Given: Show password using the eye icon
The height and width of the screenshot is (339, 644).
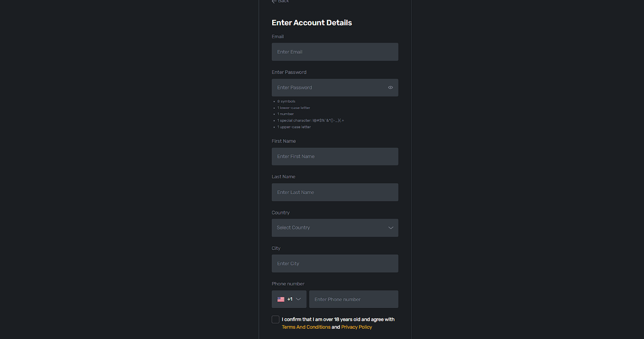Looking at the screenshot, I should (x=390, y=87).
